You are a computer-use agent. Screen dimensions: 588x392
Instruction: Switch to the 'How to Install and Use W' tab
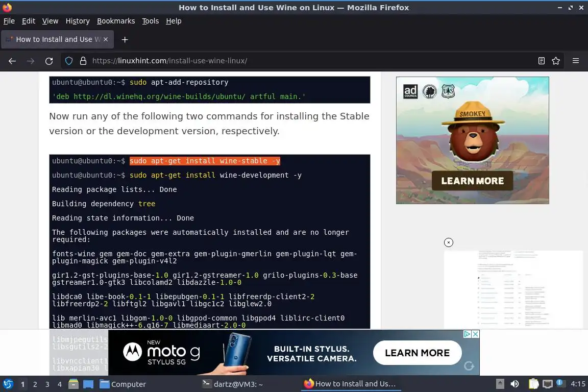coord(57,39)
